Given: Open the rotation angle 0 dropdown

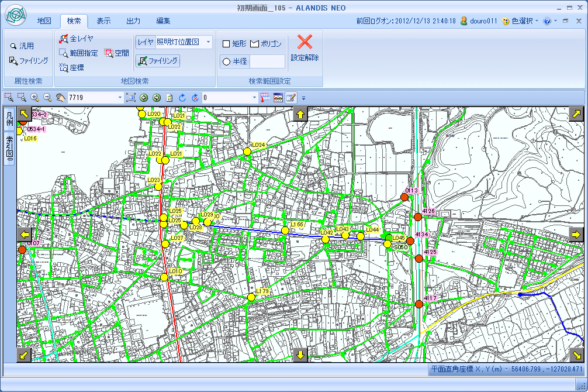Looking at the screenshot, I should click(254, 98).
